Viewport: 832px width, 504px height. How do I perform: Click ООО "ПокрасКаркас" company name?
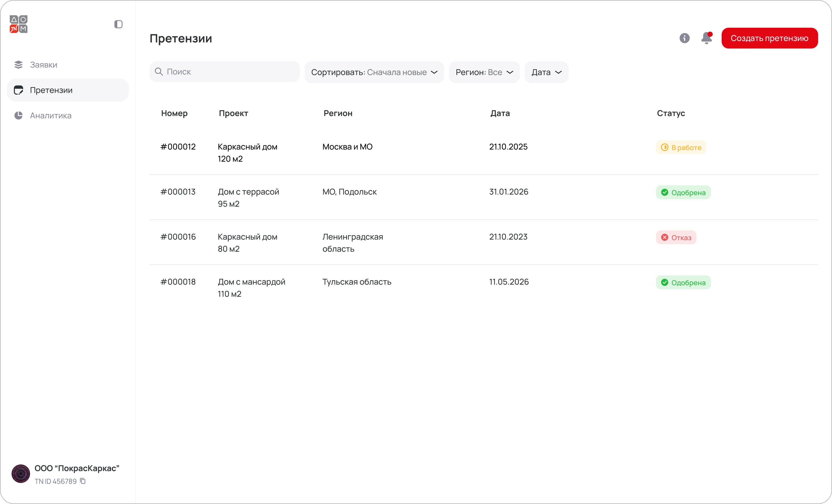click(x=77, y=468)
